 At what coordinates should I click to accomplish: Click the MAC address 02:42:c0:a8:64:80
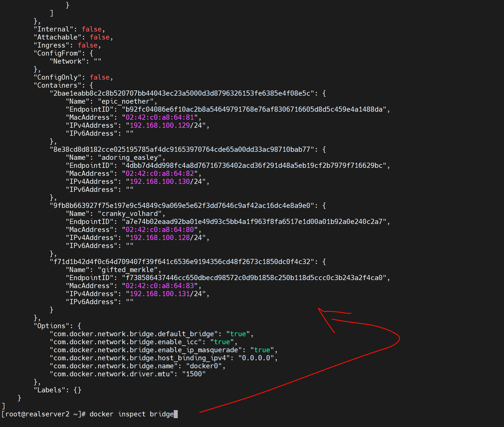(x=160, y=230)
